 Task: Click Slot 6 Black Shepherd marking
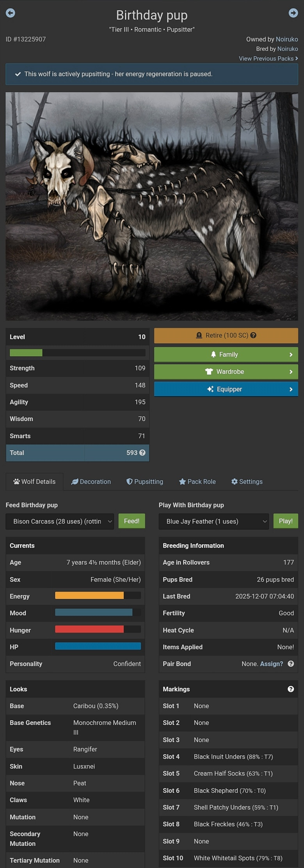(230, 790)
